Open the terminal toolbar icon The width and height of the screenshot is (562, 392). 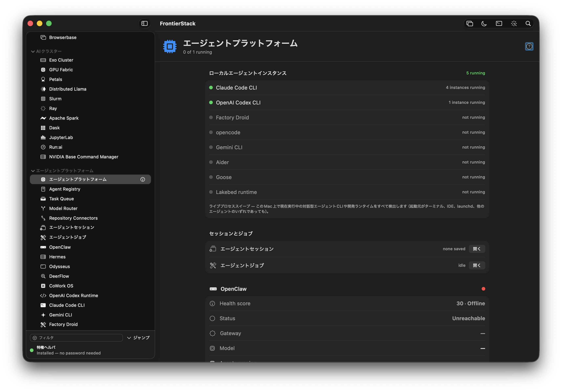coord(499,23)
